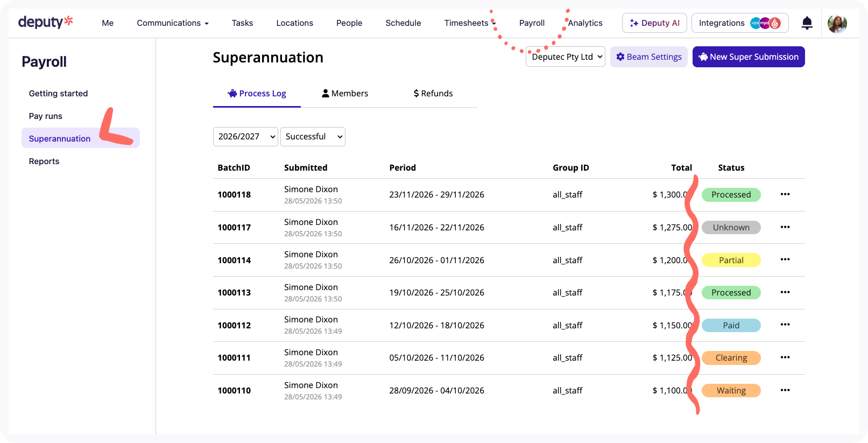This screenshot has height=443, width=868.
Task: Open row actions for batch 1000110
Action: tap(785, 390)
